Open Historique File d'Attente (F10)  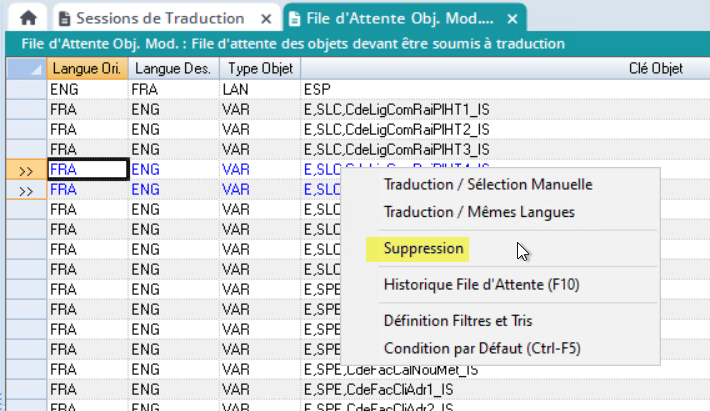click(481, 284)
